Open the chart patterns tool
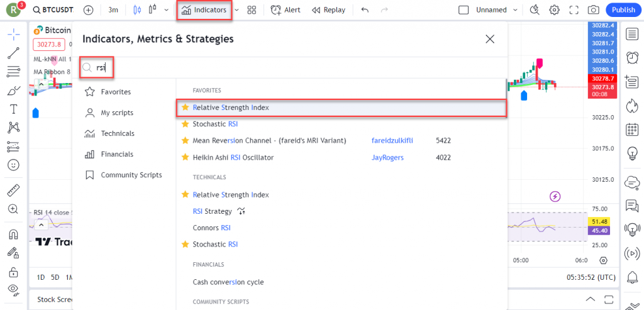644x310 pixels. (x=14, y=128)
